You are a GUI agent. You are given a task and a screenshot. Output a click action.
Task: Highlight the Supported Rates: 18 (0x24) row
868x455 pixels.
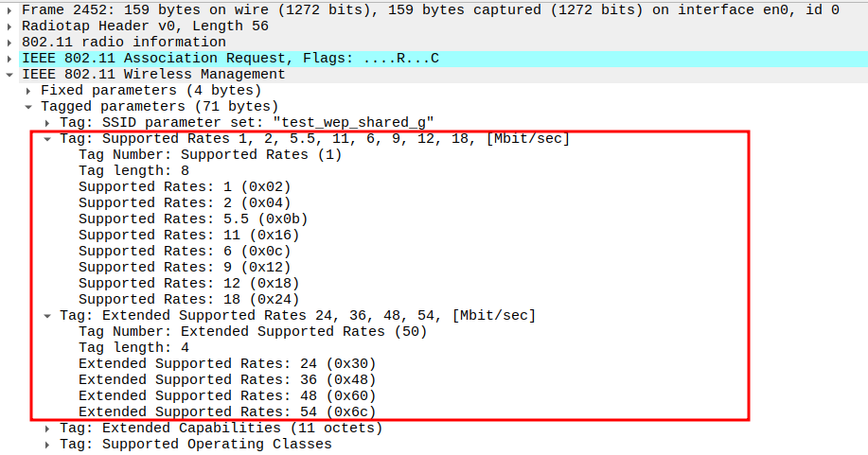click(x=188, y=300)
